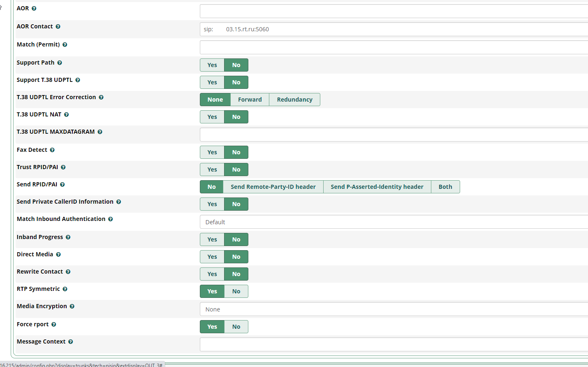The width and height of the screenshot is (588, 367).
Task: Select Redundancy for T.38 UDPTL Error Correction
Action: pos(294,100)
